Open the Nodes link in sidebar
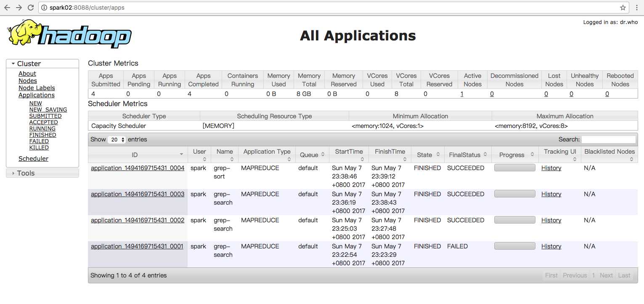This screenshot has width=644, height=304. coord(28,81)
